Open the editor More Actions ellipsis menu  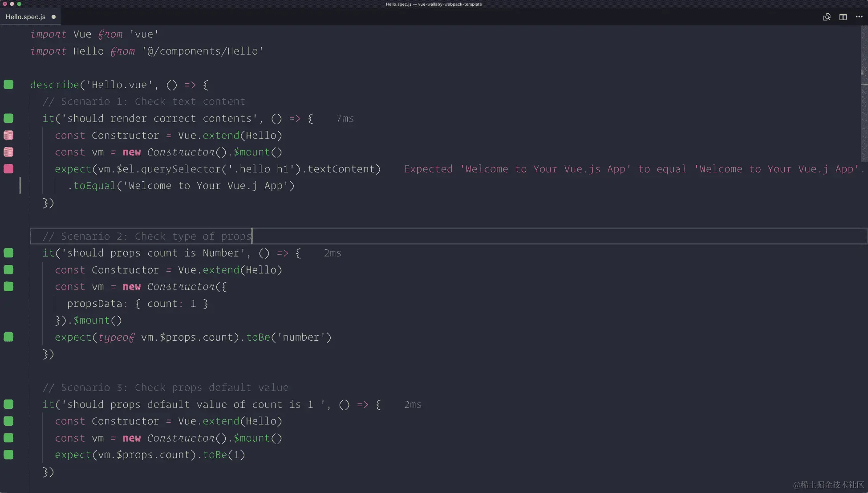(859, 17)
